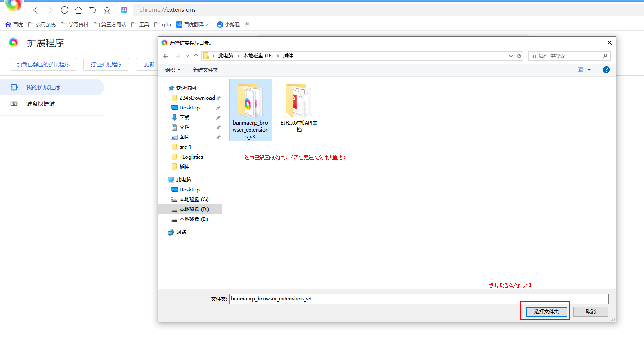Click the browser undo-close tab icon
This screenshot has height=338, width=644.
[x=92, y=10]
